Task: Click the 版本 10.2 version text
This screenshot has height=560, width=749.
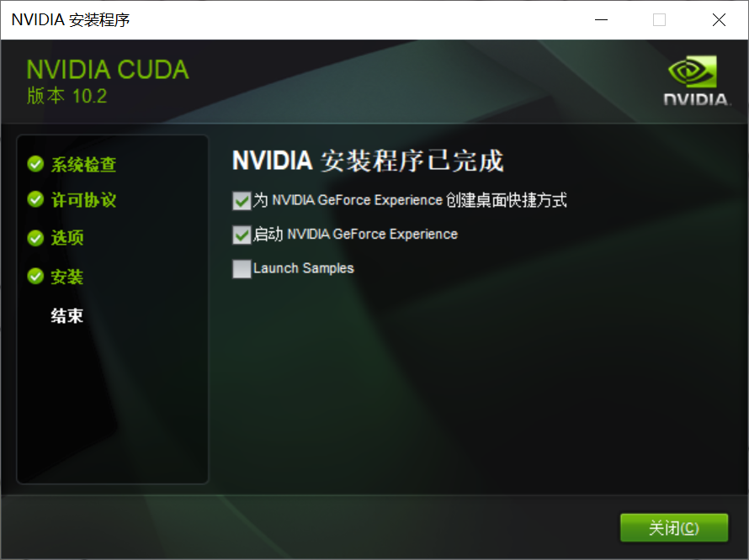Action: [66, 96]
